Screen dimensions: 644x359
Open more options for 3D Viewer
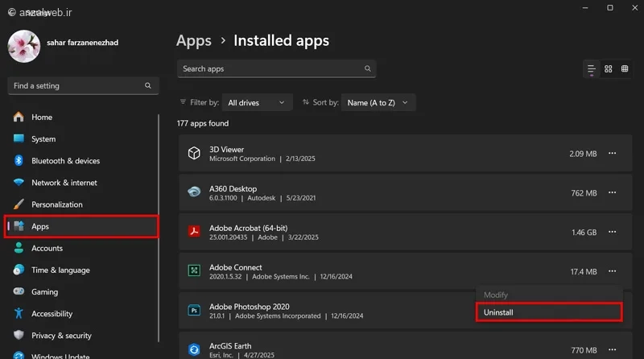tap(613, 154)
